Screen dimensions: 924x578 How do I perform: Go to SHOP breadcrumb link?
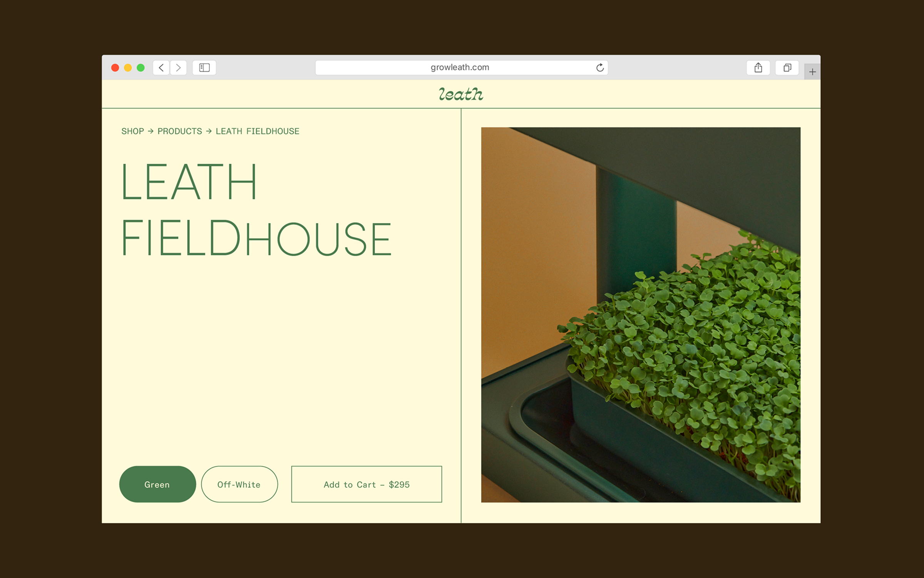(x=132, y=131)
